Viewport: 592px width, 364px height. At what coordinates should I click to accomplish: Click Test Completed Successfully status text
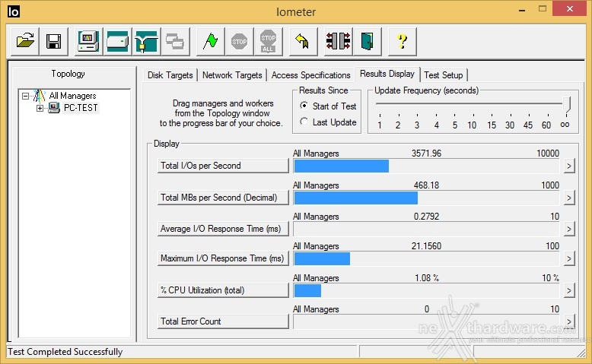65,352
